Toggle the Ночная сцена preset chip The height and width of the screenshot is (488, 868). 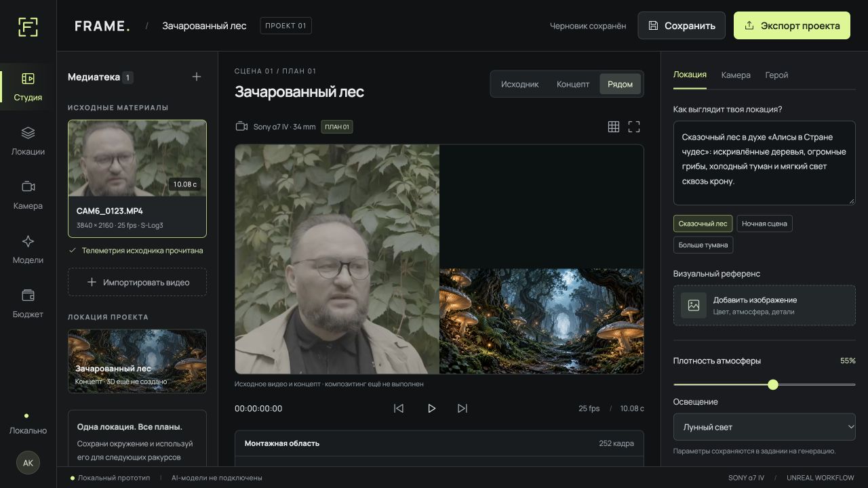[764, 224]
